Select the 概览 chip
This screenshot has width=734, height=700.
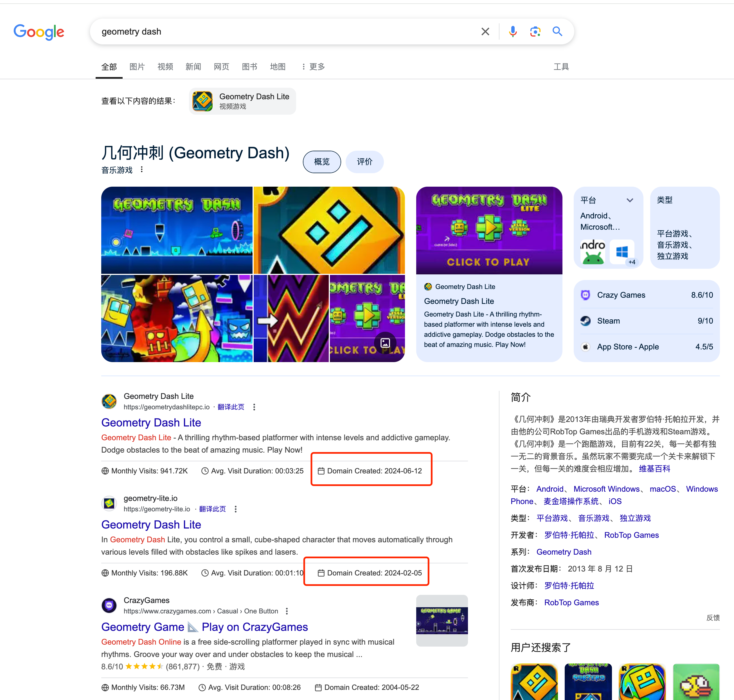coord(322,162)
